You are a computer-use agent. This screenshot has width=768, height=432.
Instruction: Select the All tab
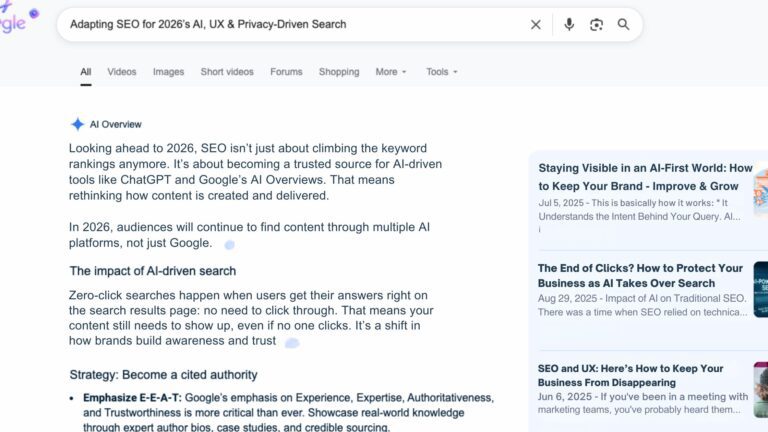click(86, 72)
